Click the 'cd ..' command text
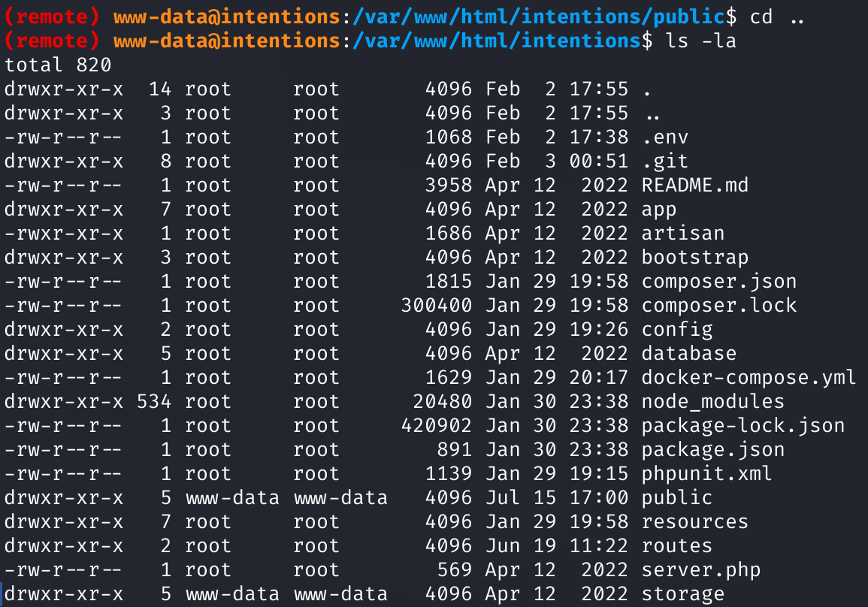This screenshot has width=868, height=607. pos(776,17)
